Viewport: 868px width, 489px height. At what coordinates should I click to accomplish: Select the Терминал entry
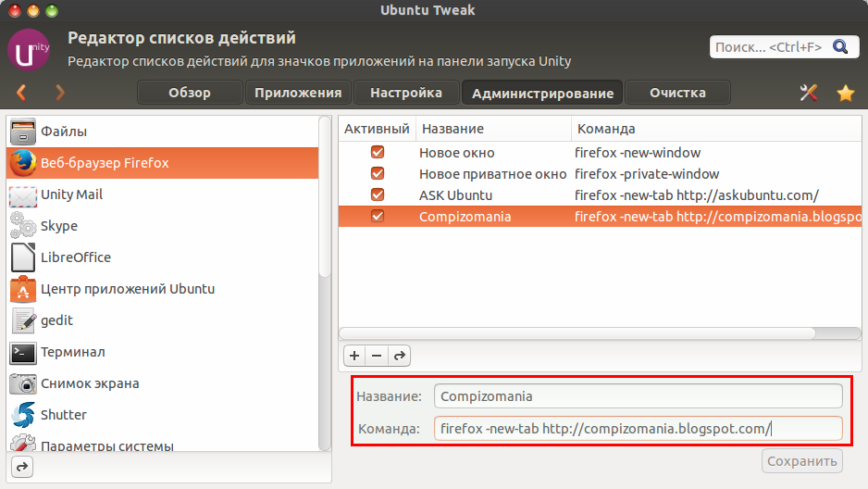pos(163,352)
